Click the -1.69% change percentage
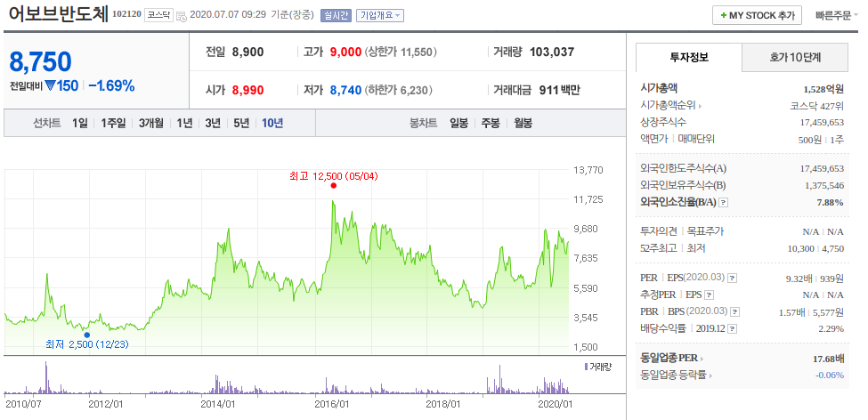The height and width of the screenshot is (420, 868). click(x=111, y=85)
